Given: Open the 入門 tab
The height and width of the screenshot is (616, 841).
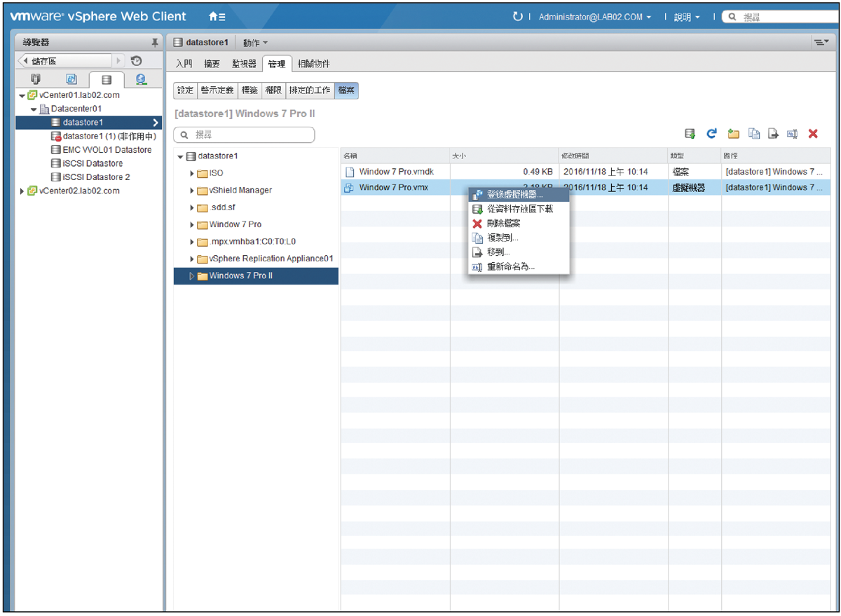Looking at the screenshot, I should [x=184, y=64].
